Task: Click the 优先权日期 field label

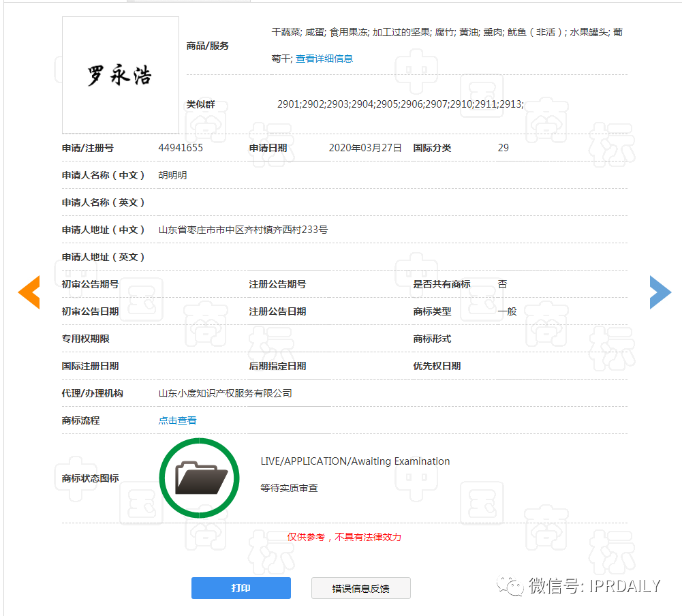Action: (x=437, y=366)
